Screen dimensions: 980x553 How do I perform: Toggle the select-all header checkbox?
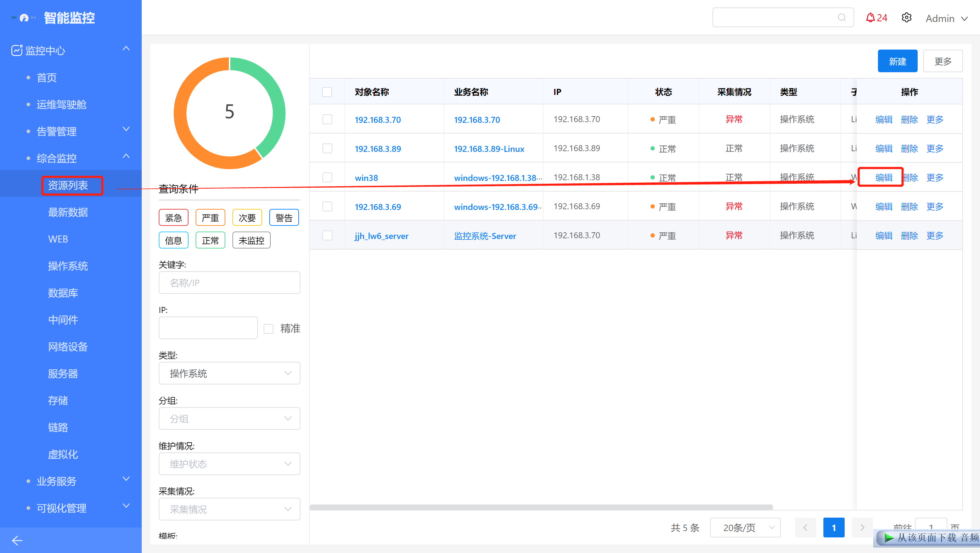(x=327, y=92)
